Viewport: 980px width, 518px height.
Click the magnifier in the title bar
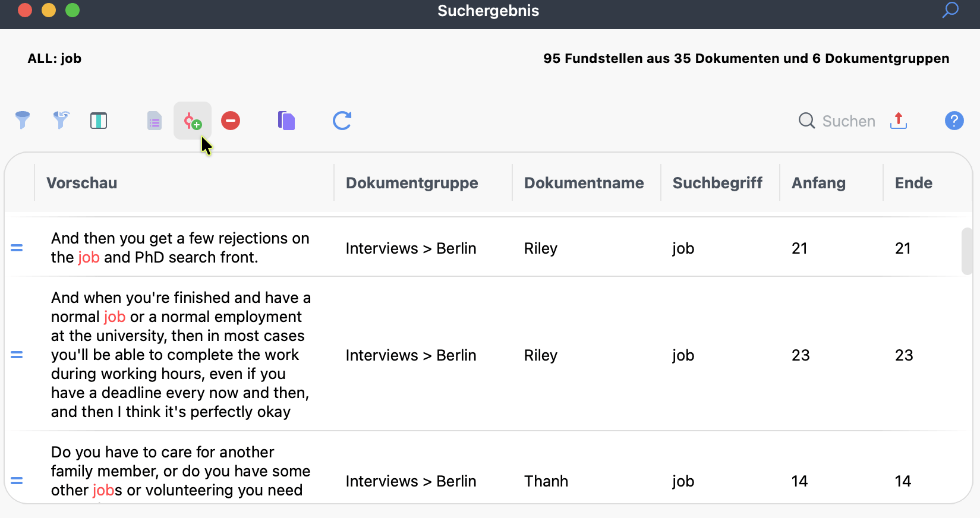(951, 10)
